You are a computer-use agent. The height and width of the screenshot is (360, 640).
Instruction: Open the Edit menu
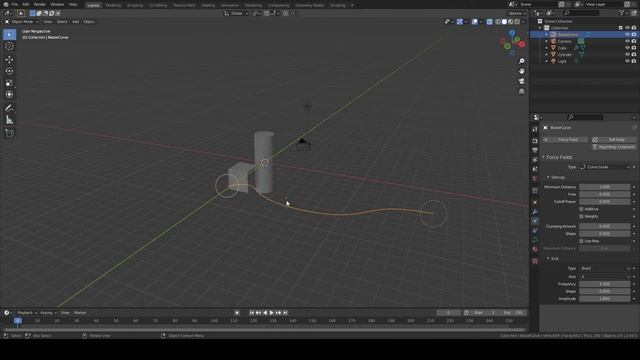tap(26, 4)
